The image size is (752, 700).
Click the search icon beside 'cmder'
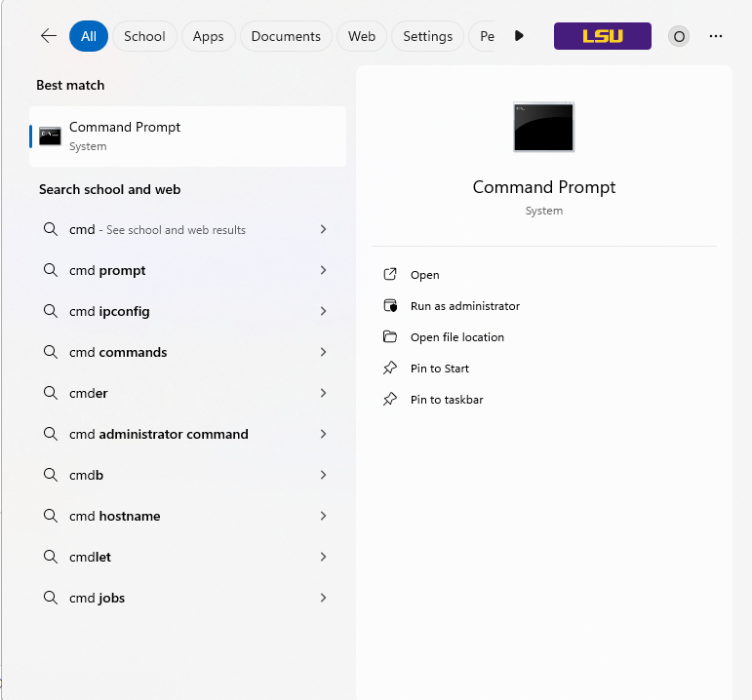(x=51, y=393)
